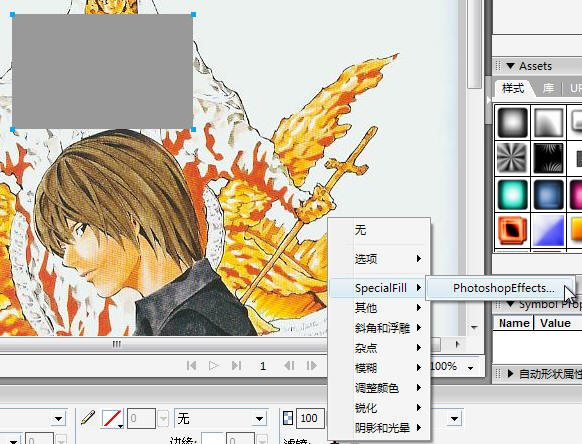Apply the magenta glow style

(x=576, y=195)
